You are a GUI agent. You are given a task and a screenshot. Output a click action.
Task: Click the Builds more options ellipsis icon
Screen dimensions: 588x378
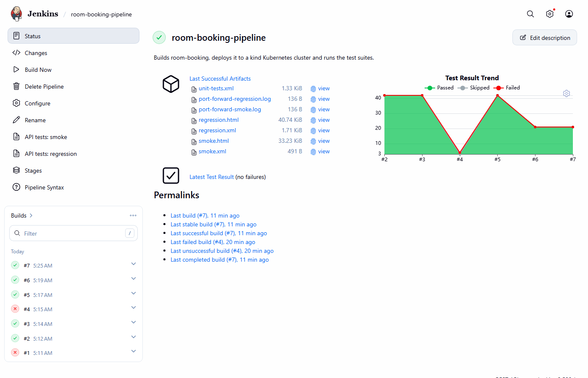click(133, 215)
